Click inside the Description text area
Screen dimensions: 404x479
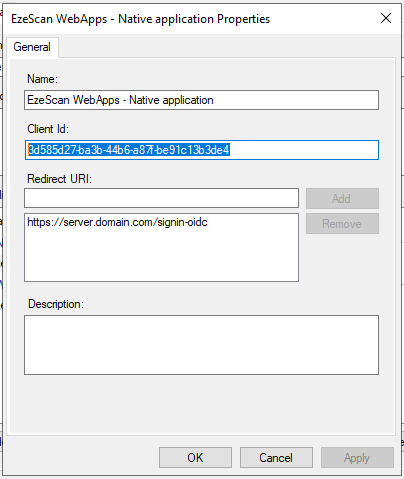pyautogui.click(x=201, y=345)
